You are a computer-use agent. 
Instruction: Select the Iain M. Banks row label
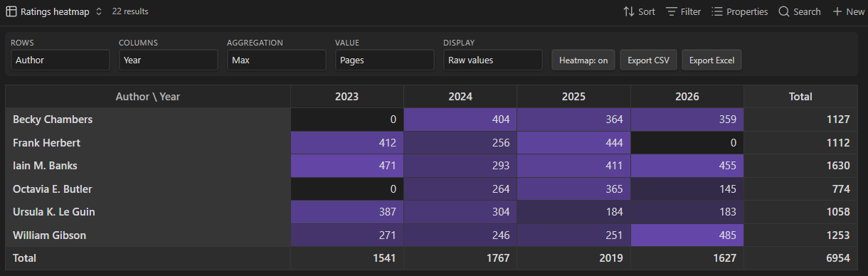tap(148, 166)
